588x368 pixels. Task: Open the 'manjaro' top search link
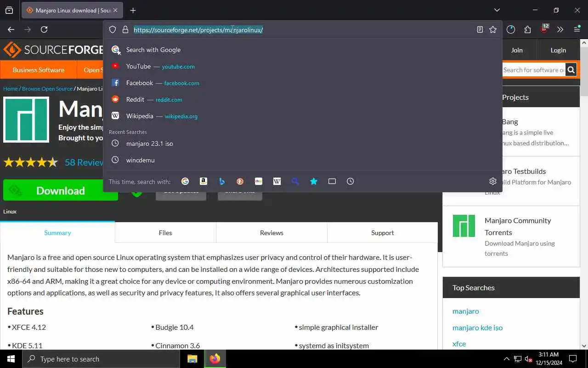click(466, 311)
